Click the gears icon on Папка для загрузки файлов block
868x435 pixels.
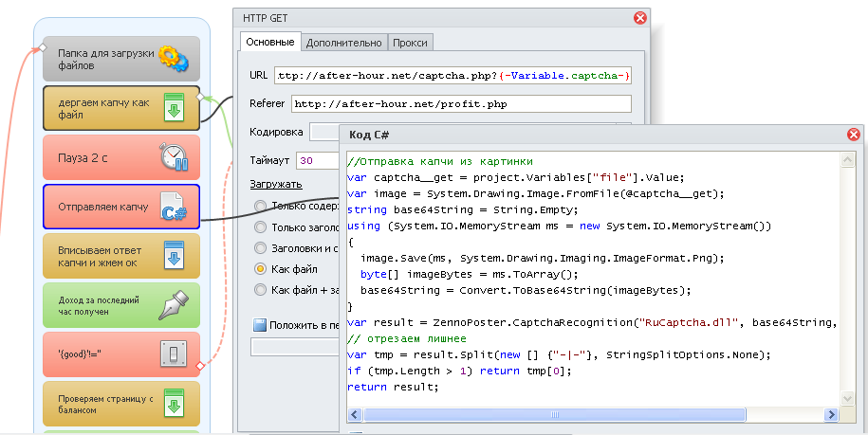coord(174,59)
